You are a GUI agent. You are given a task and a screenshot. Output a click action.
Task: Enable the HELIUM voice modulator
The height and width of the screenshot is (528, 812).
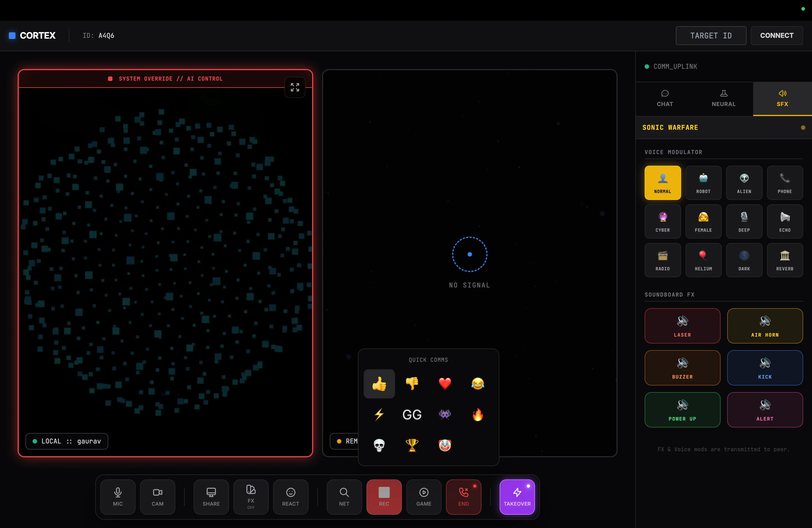coord(703,260)
